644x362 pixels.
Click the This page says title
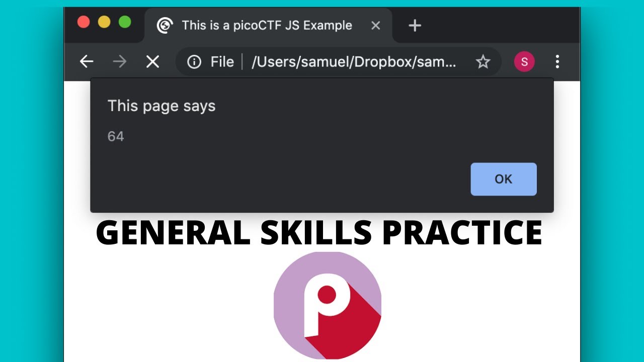(162, 106)
